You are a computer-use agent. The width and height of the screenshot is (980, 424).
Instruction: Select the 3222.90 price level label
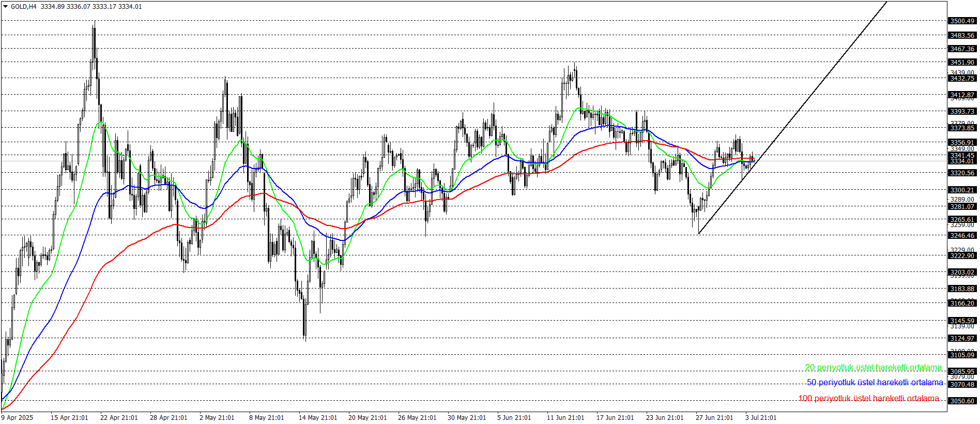962,256
